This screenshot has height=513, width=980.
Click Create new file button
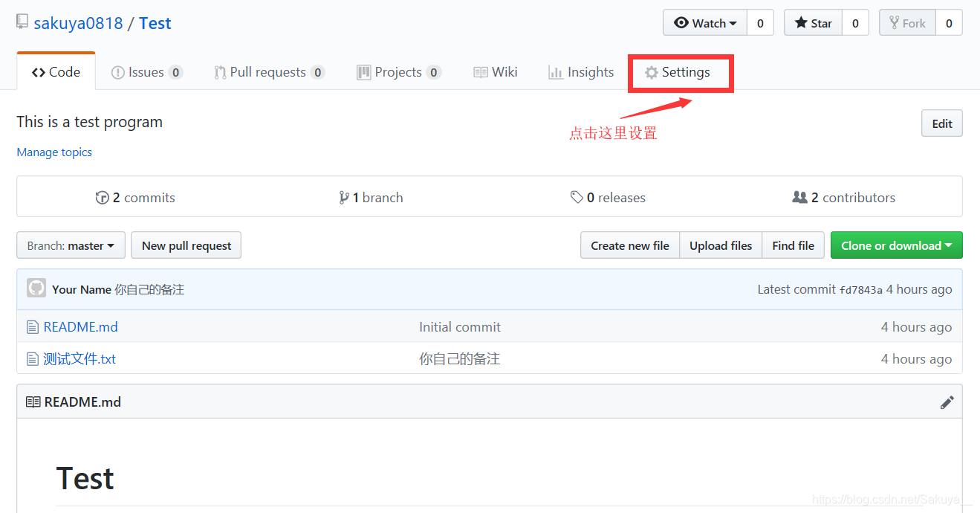pos(630,245)
